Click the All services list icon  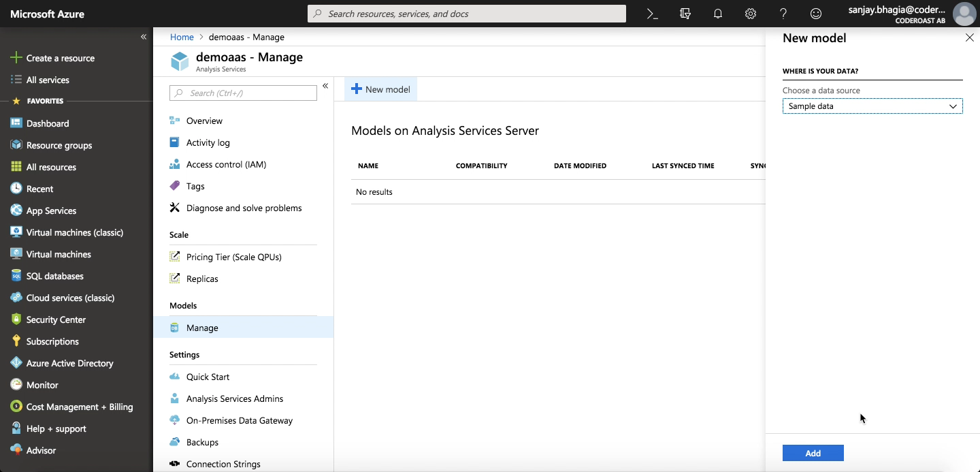point(16,80)
